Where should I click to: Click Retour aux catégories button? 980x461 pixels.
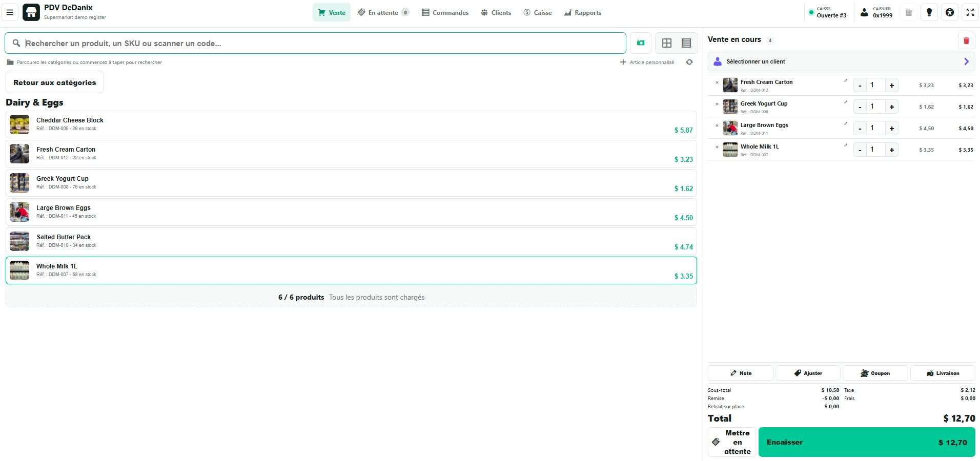55,82
